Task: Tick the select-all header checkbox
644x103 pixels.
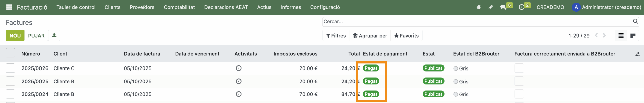Action: 10,53
